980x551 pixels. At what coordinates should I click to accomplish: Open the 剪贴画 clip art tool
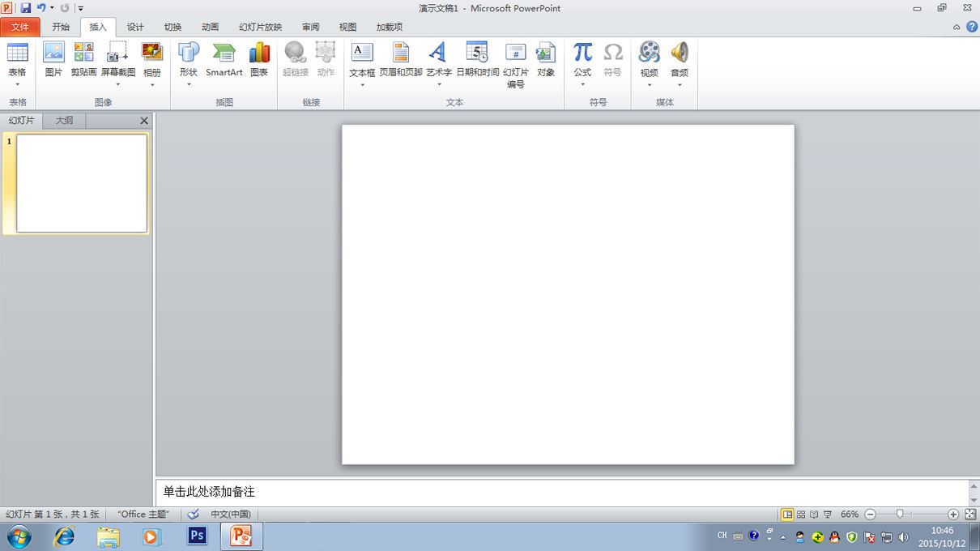point(83,53)
